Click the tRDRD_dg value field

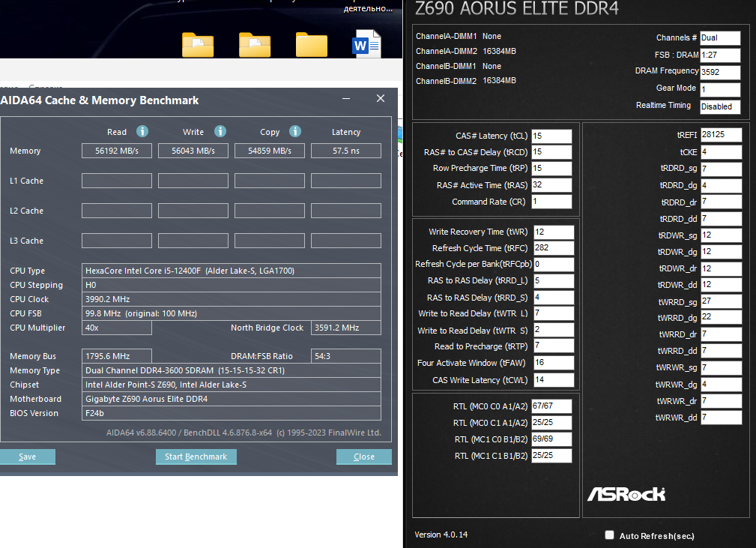tap(722, 186)
